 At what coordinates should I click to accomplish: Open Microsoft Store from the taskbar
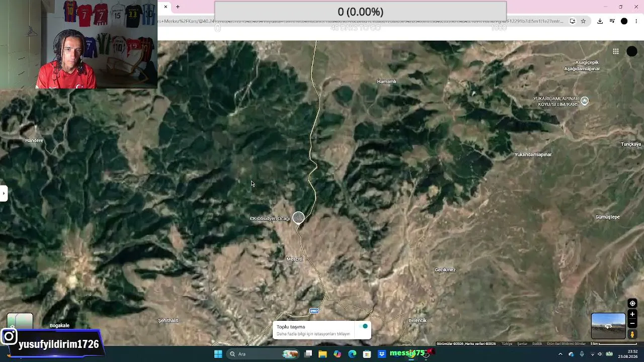pyautogui.click(x=367, y=354)
